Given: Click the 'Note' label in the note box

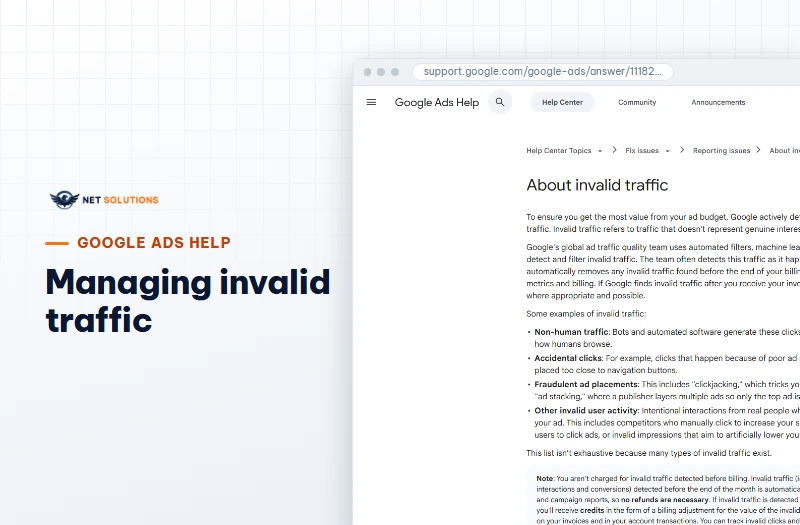Looking at the screenshot, I should point(545,479).
